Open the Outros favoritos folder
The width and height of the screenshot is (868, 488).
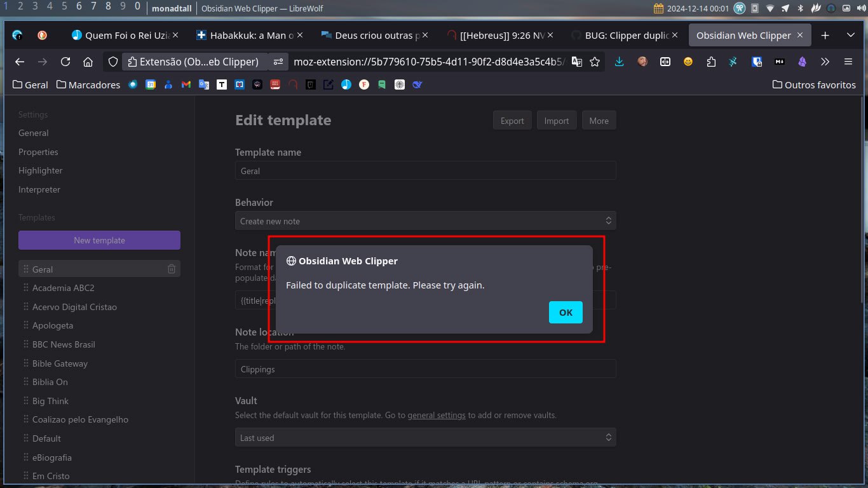coord(814,85)
